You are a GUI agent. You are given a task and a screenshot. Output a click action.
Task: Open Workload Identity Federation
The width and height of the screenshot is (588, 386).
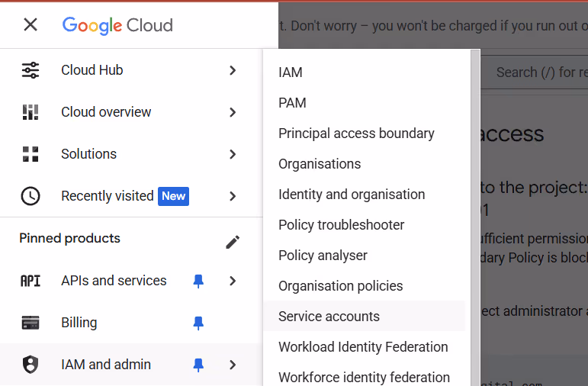(363, 347)
